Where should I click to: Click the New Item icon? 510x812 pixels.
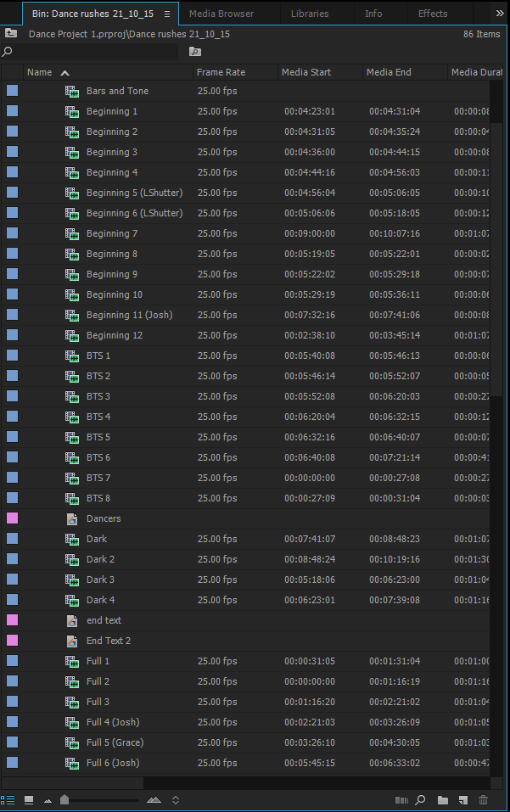pyautogui.click(x=462, y=800)
